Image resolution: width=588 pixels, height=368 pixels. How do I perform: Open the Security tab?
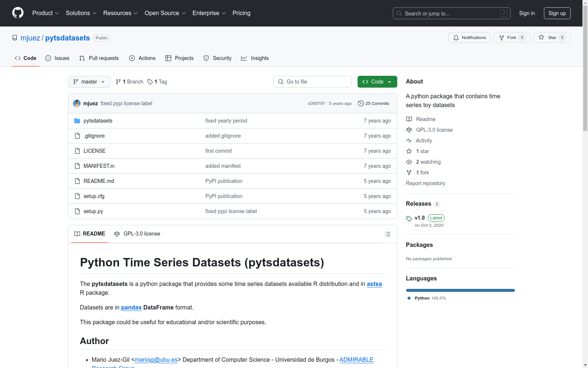click(x=218, y=58)
